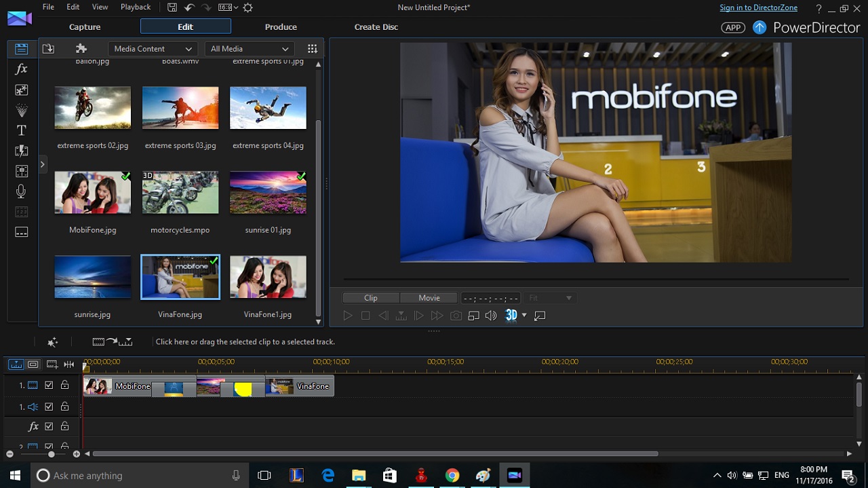The image size is (868, 488).
Task: Click the add tracks icon
Action: 52,364
